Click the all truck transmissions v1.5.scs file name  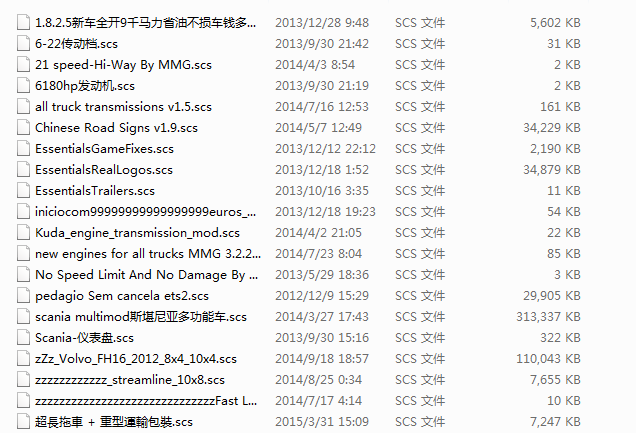click(123, 107)
